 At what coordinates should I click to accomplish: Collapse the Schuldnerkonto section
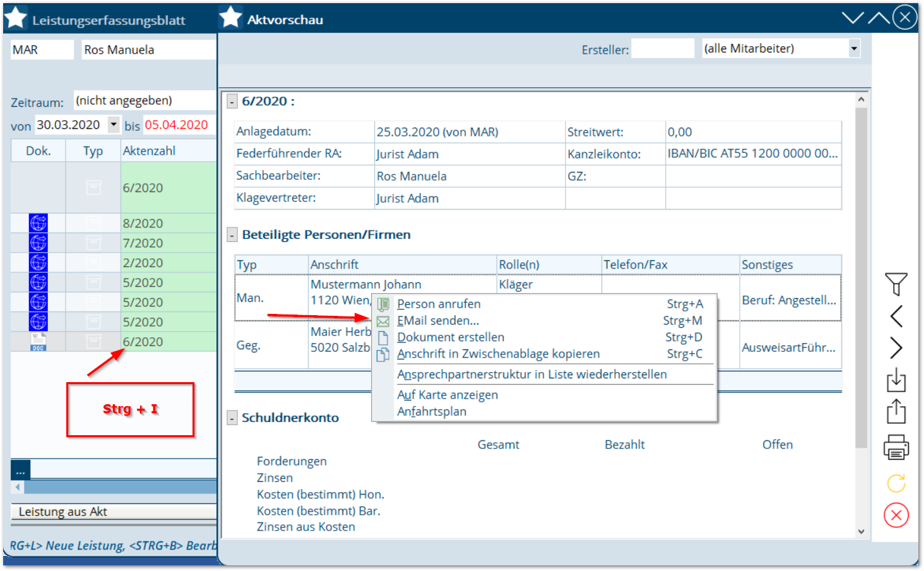coord(232,418)
